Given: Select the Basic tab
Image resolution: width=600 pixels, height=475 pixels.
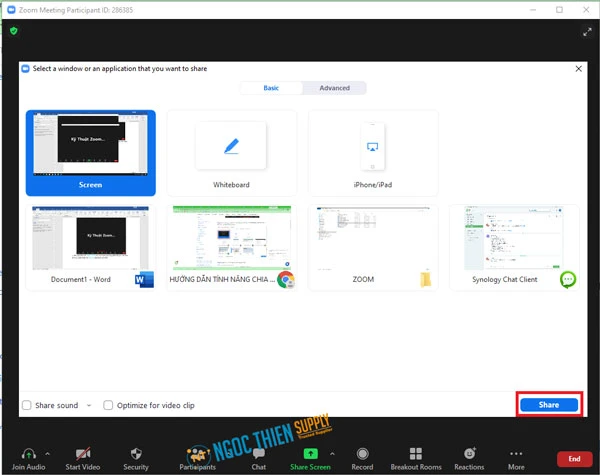Looking at the screenshot, I should 271,88.
